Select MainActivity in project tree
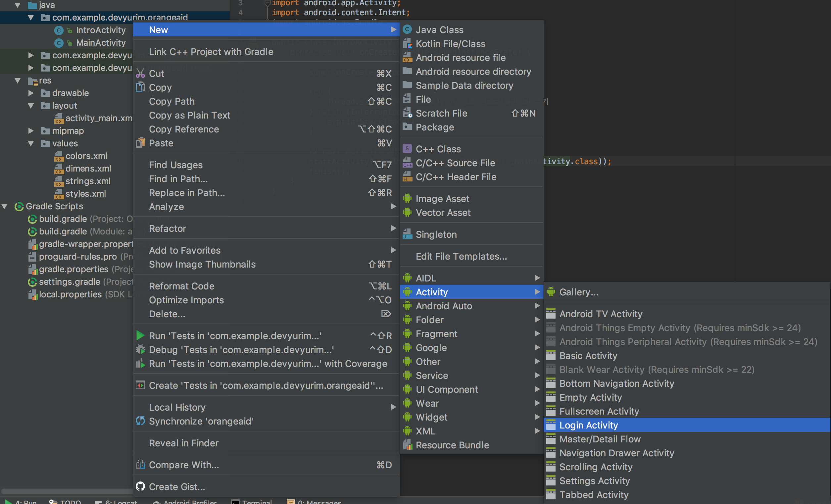Viewport: 831px width, 504px height. tap(101, 43)
